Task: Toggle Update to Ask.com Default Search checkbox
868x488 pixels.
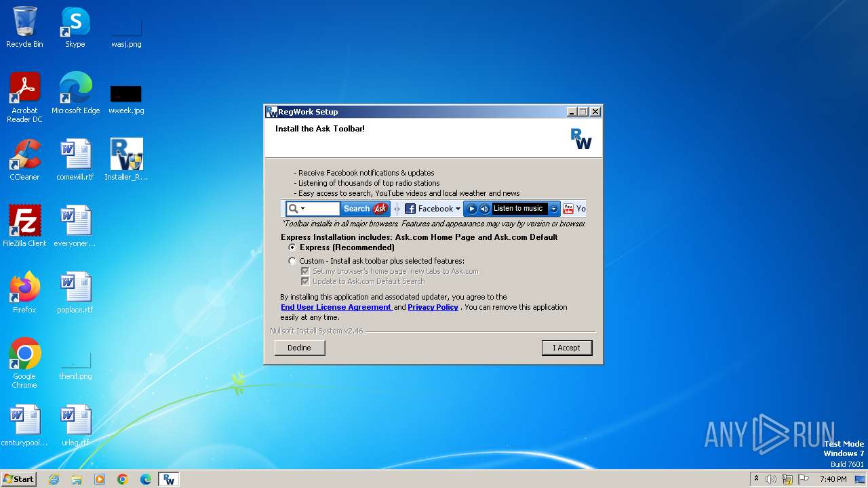Action: click(x=305, y=281)
